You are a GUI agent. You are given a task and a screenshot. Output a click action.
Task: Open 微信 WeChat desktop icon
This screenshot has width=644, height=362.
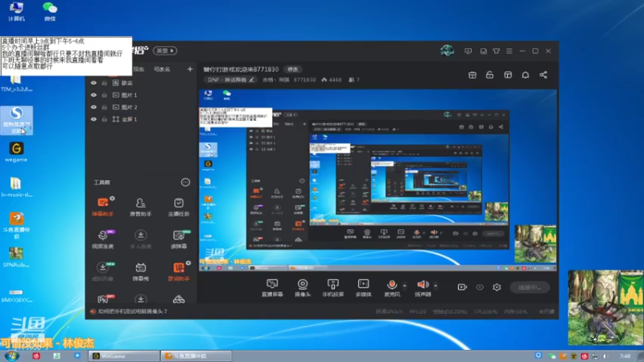click(x=50, y=11)
